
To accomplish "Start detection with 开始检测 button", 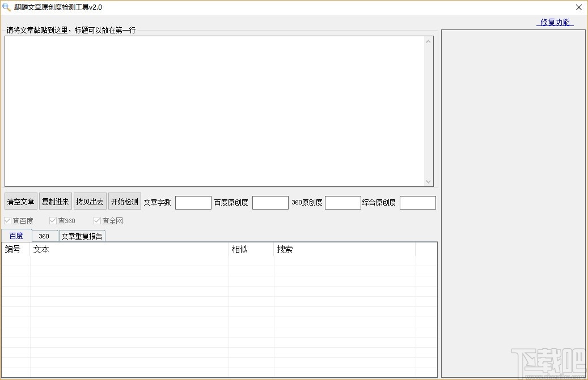I will coord(125,202).
